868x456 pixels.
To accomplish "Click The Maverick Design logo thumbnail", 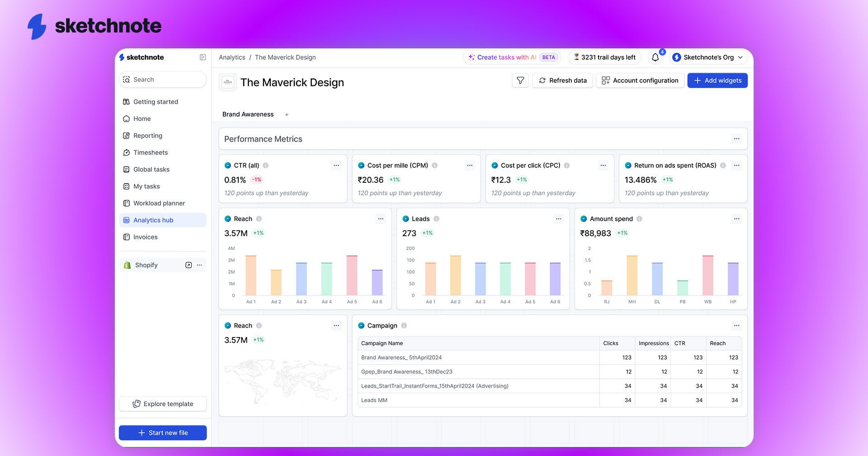I will coord(228,82).
